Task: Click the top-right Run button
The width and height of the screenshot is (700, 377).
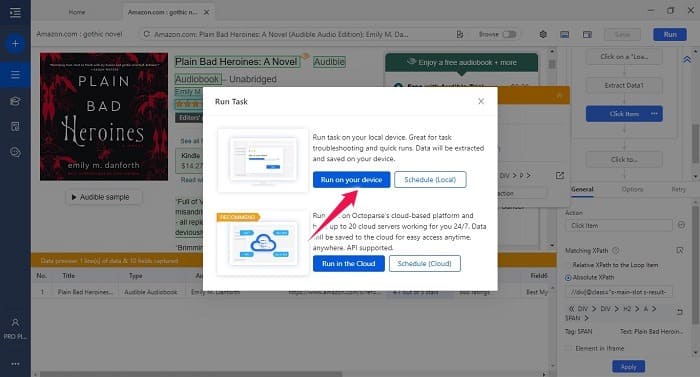Action: [670, 34]
